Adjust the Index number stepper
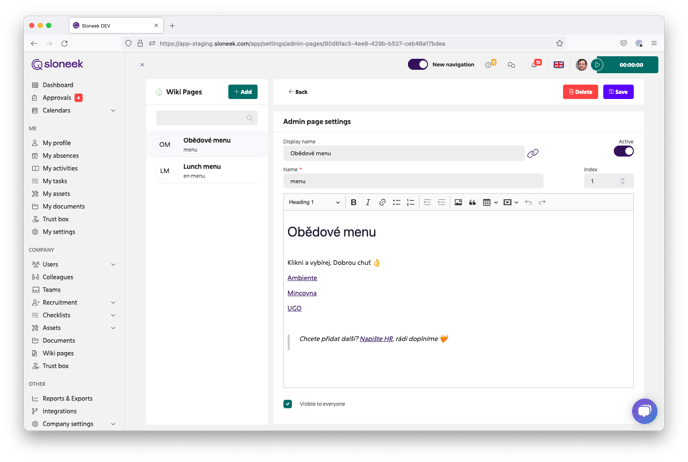Image resolution: width=688 pixels, height=462 pixels. click(623, 181)
